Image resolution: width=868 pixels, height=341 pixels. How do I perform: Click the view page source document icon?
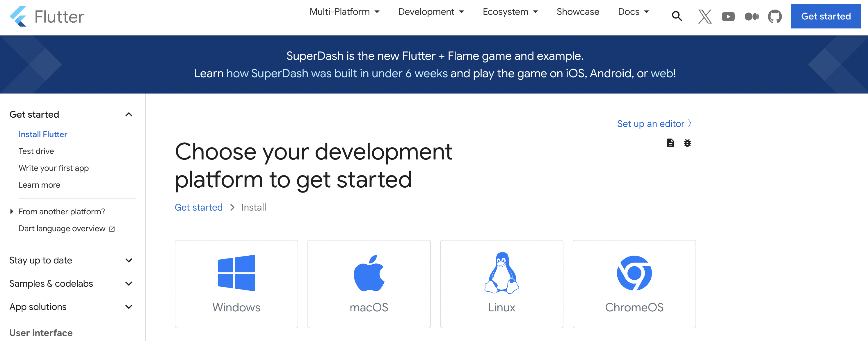pos(670,143)
